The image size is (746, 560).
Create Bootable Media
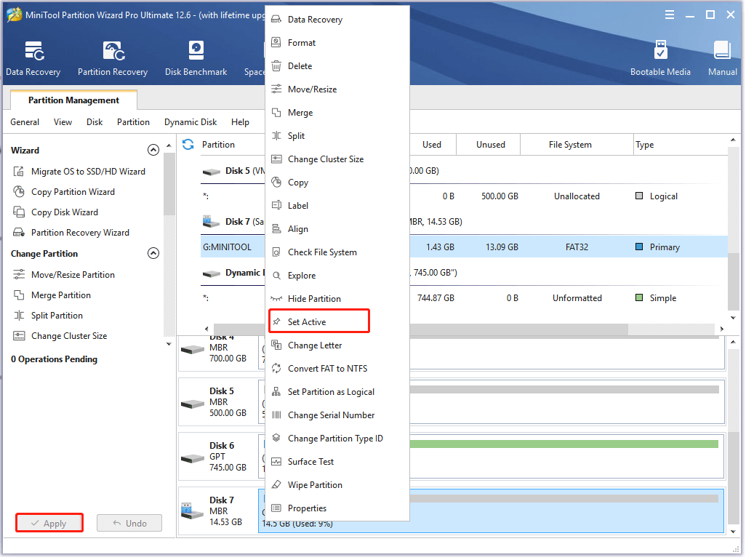(x=660, y=58)
